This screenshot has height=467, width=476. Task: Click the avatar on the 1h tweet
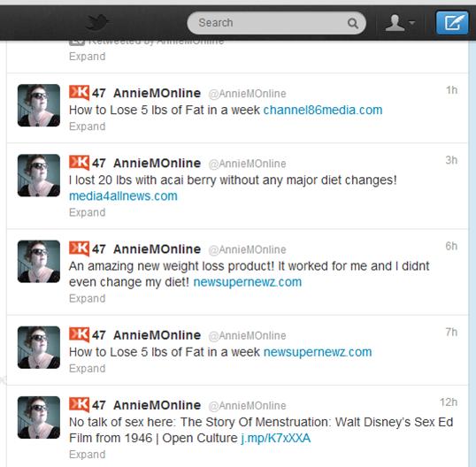pyautogui.click(x=39, y=105)
